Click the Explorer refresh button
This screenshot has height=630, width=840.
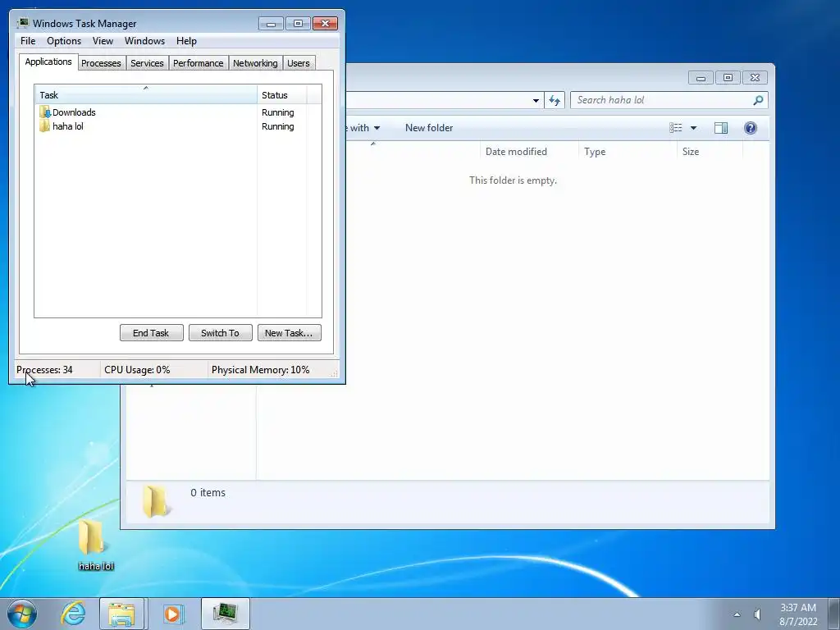click(555, 100)
